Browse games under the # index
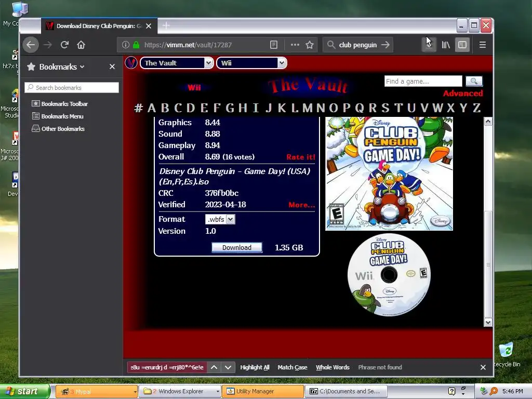The height and width of the screenshot is (399, 532). click(x=138, y=108)
